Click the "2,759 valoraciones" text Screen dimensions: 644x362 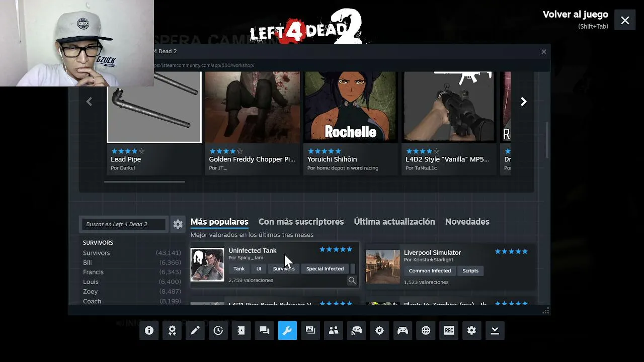tap(251, 280)
